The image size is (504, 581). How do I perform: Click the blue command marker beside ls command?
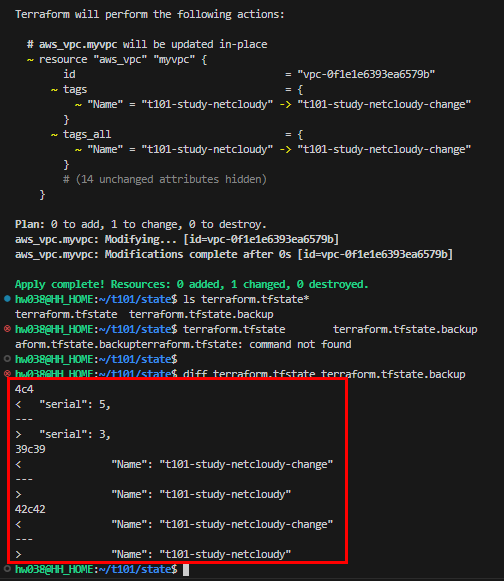pyautogui.click(x=7, y=299)
